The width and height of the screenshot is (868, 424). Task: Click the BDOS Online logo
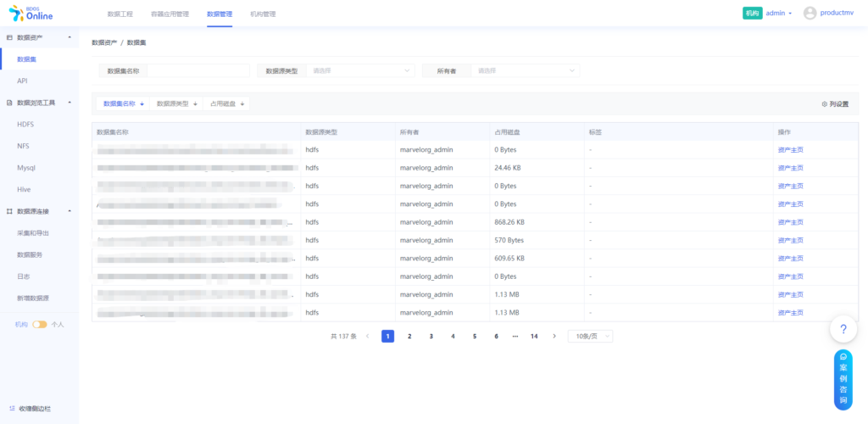pos(31,14)
